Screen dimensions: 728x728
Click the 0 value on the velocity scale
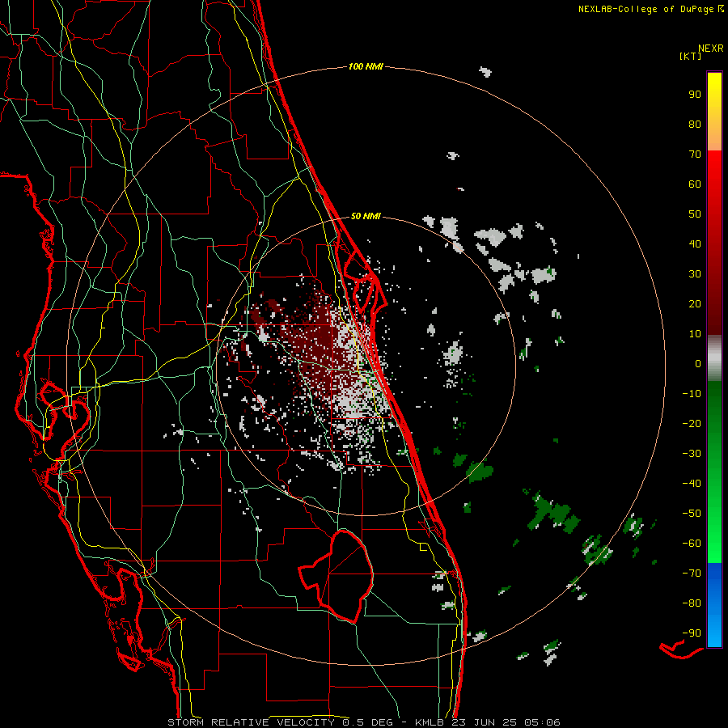(698, 364)
